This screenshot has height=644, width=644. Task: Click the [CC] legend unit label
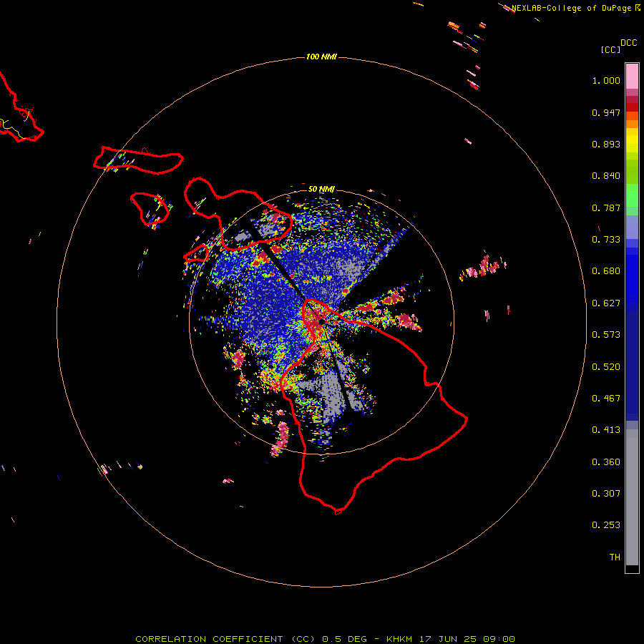[x=611, y=49]
